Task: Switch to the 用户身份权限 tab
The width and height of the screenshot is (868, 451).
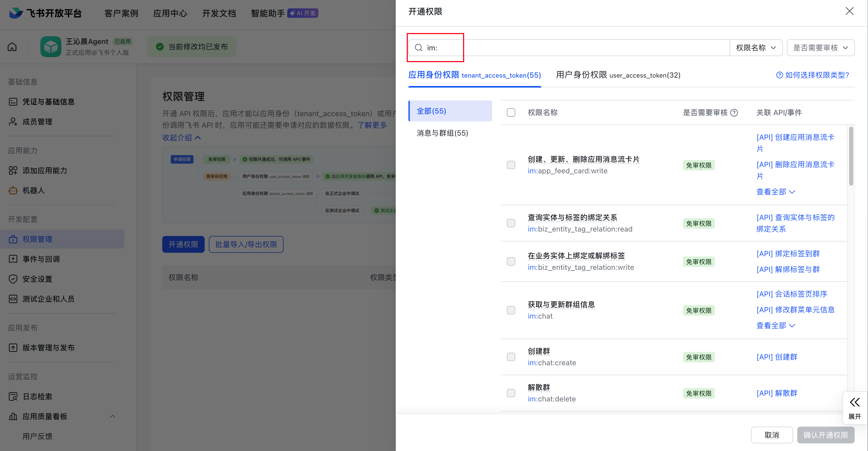Action: tap(618, 75)
